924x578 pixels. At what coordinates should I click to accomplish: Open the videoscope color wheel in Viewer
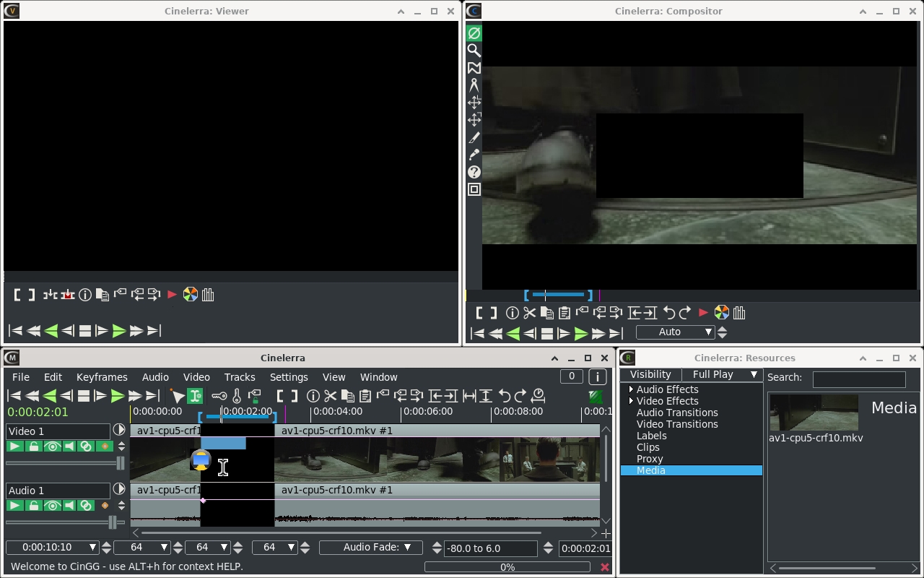(190, 295)
